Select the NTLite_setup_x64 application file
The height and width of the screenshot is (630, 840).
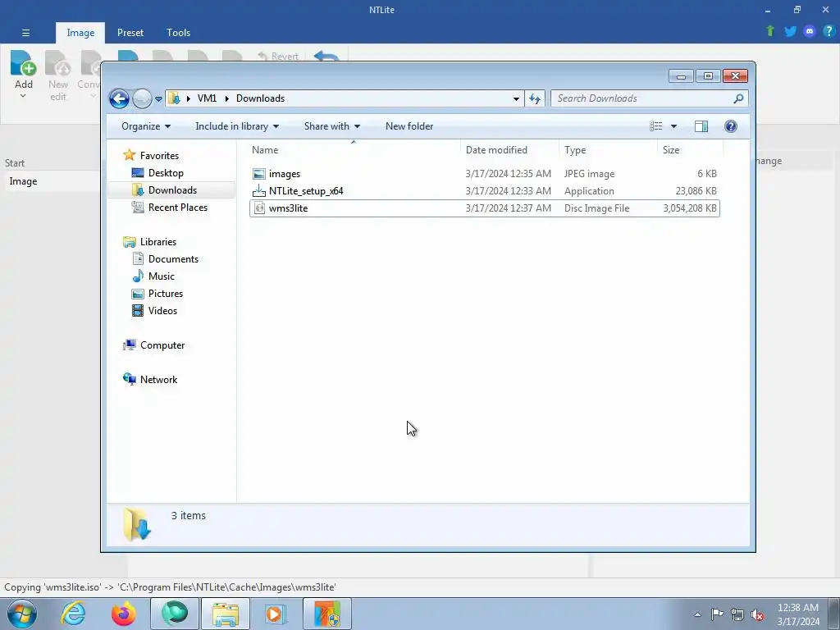click(484, 190)
